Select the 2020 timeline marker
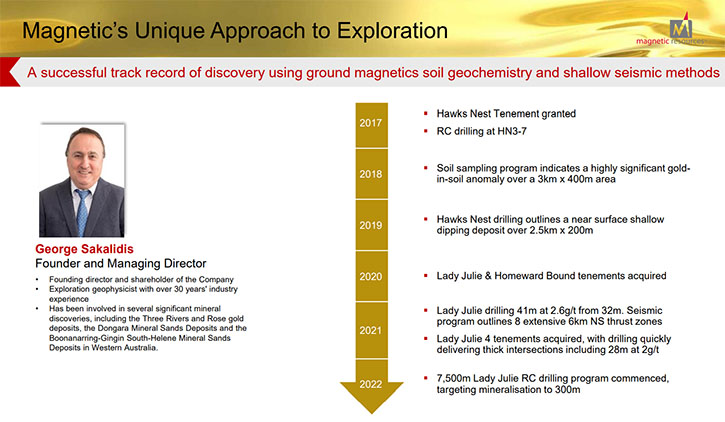Viewport: 725px width, 422px height. pos(371,276)
